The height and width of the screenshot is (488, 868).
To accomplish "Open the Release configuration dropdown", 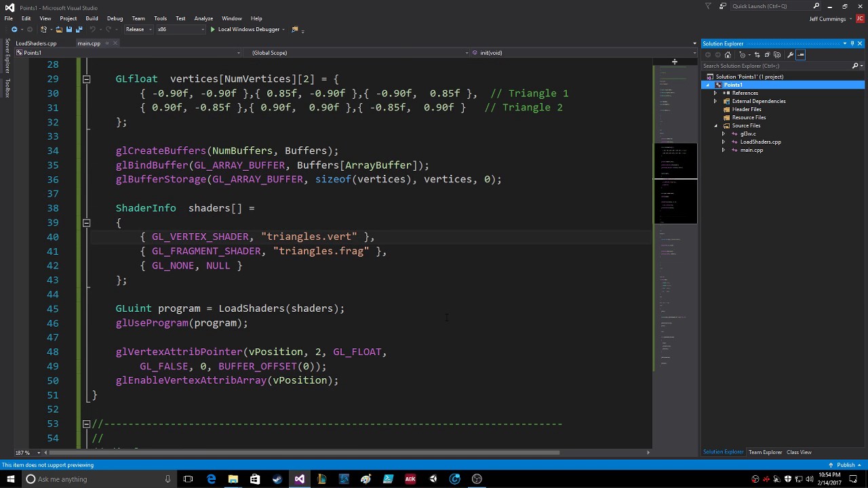I will tap(139, 29).
